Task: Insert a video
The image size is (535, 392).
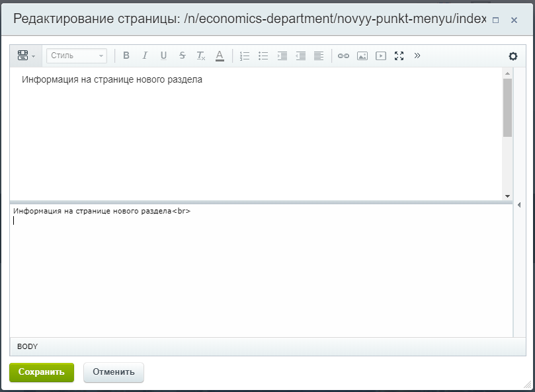Action: [381, 56]
